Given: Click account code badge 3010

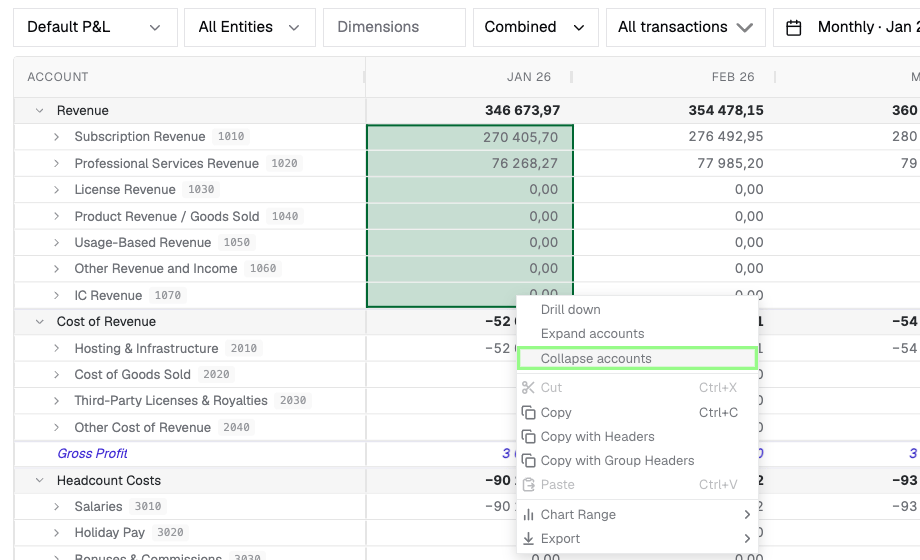Looking at the screenshot, I should 148,507.
